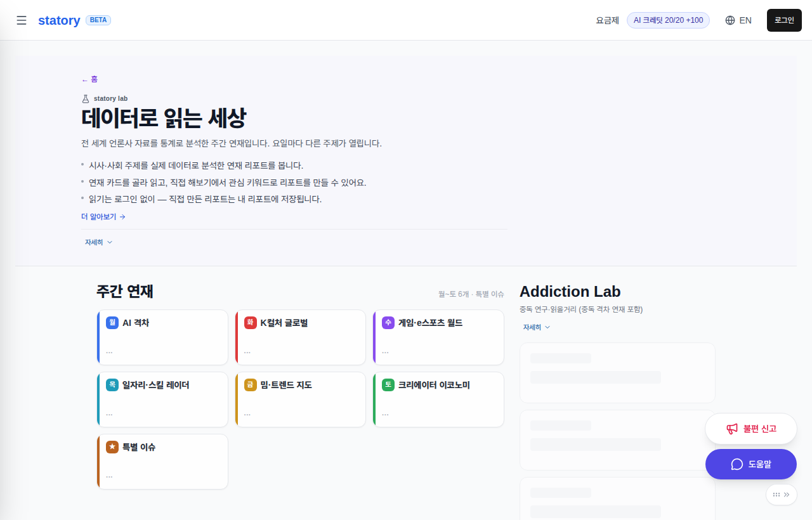Open the AI 격차 card
This screenshot has width=812, height=520.
coord(162,337)
